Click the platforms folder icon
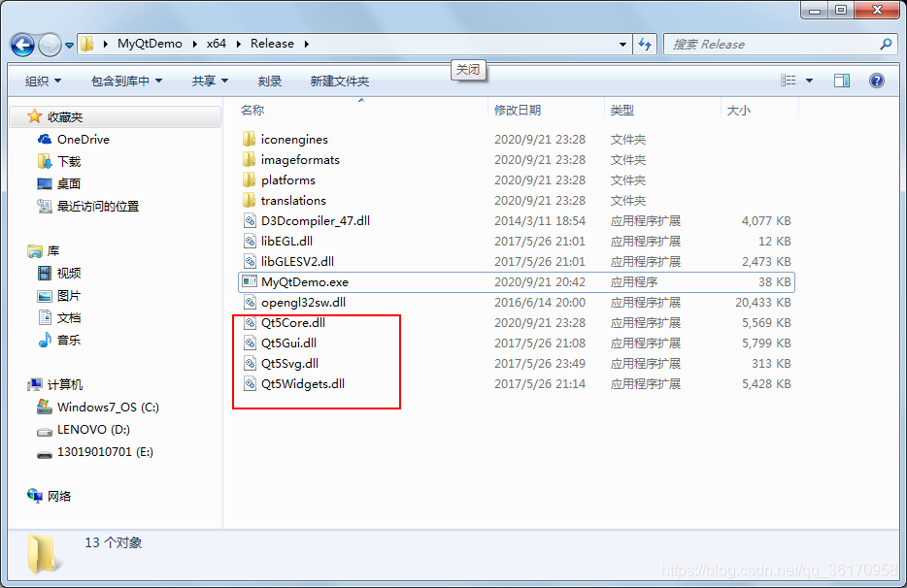 (250, 180)
